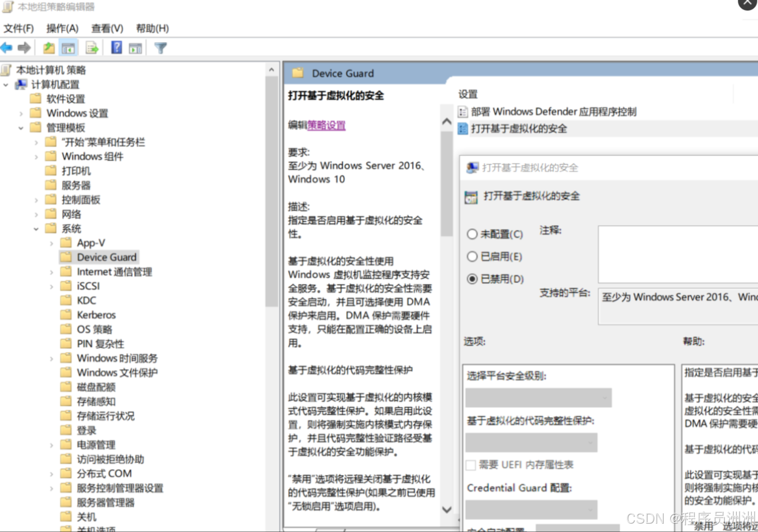Select 部署 Windows Defender 应用程序控制 setting

point(552,111)
